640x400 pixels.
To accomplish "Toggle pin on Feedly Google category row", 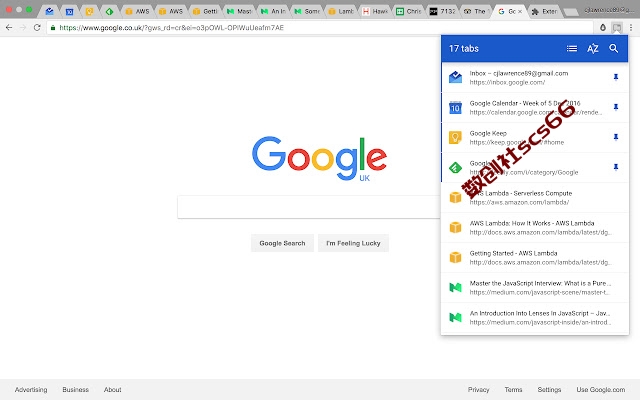I will coord(616,167).
